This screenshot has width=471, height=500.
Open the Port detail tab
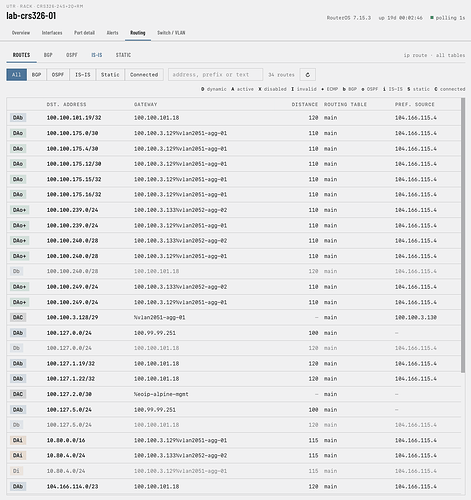click(84, 33)
